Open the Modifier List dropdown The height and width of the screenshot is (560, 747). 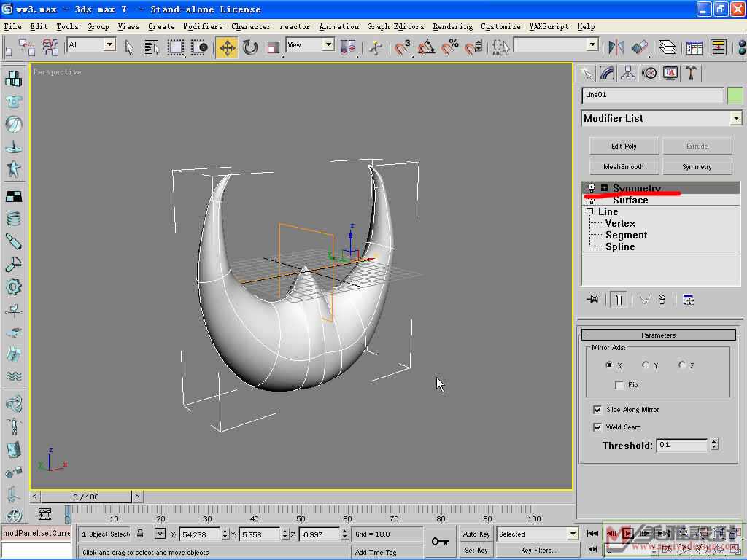[x=736, y=118]
